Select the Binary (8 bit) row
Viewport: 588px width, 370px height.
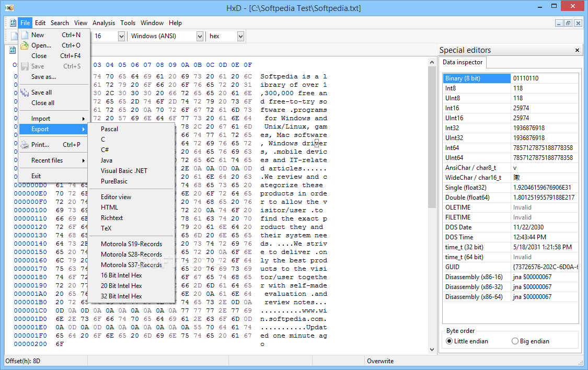[510, 78]
